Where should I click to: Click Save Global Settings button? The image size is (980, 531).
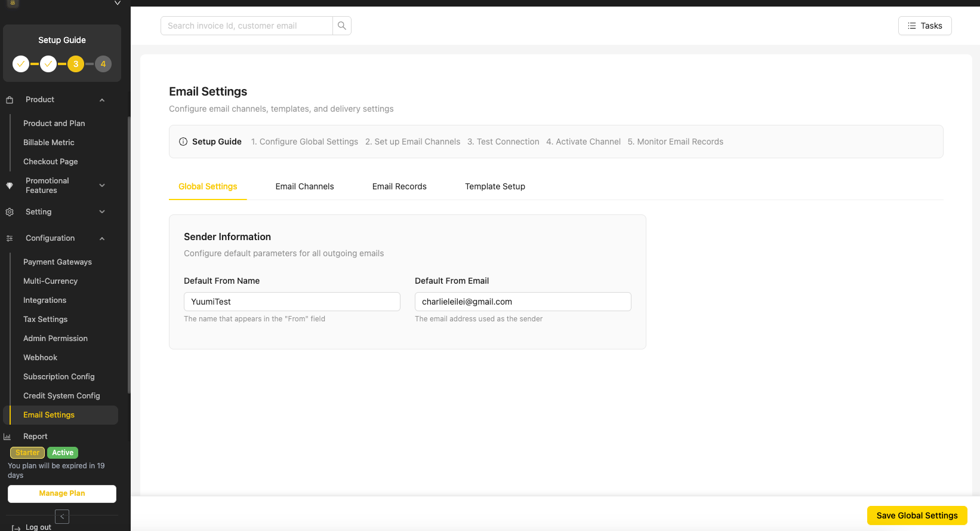(917, 515)
